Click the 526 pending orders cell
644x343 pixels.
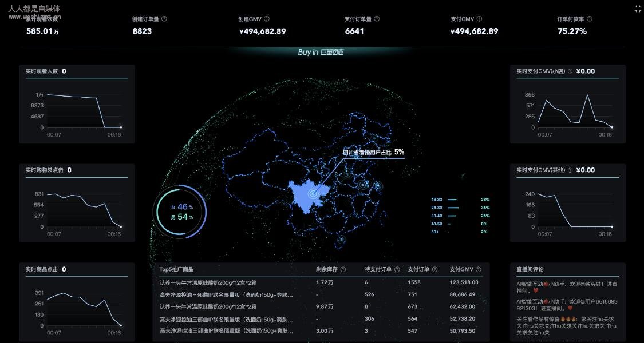coord(369,294)
